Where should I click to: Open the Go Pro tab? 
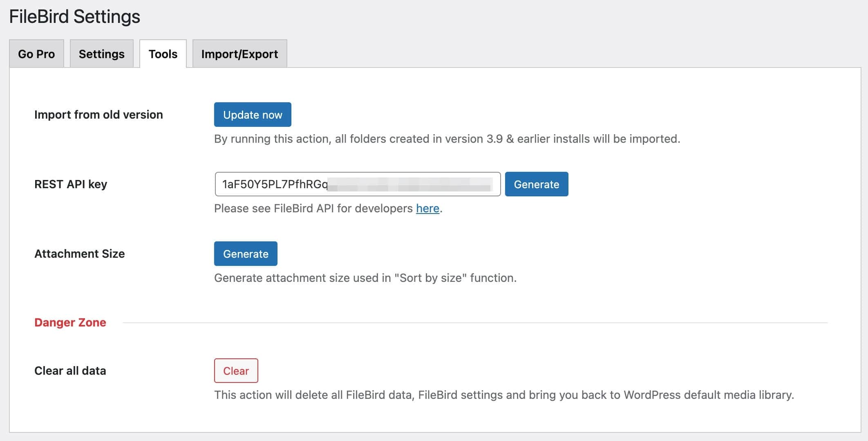(36, 54)
